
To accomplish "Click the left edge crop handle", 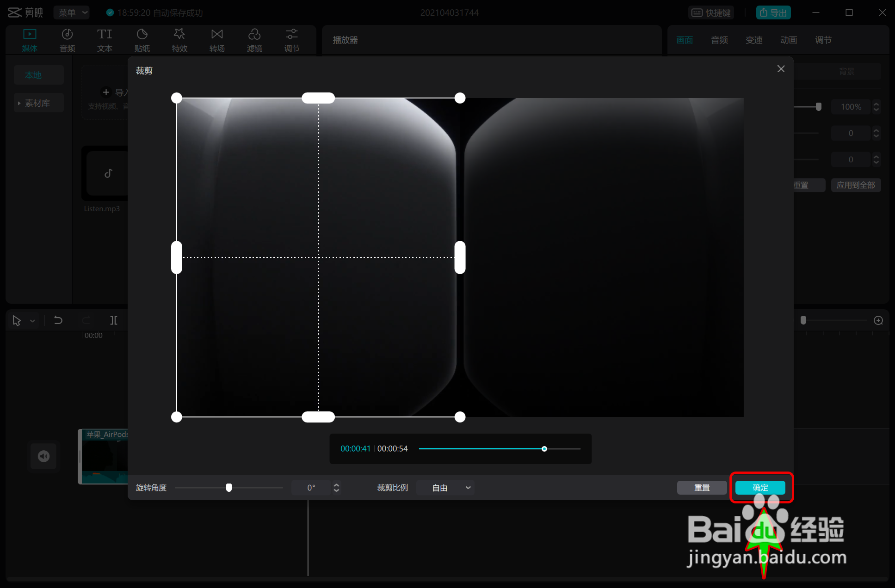I will [x=177, y=257].
